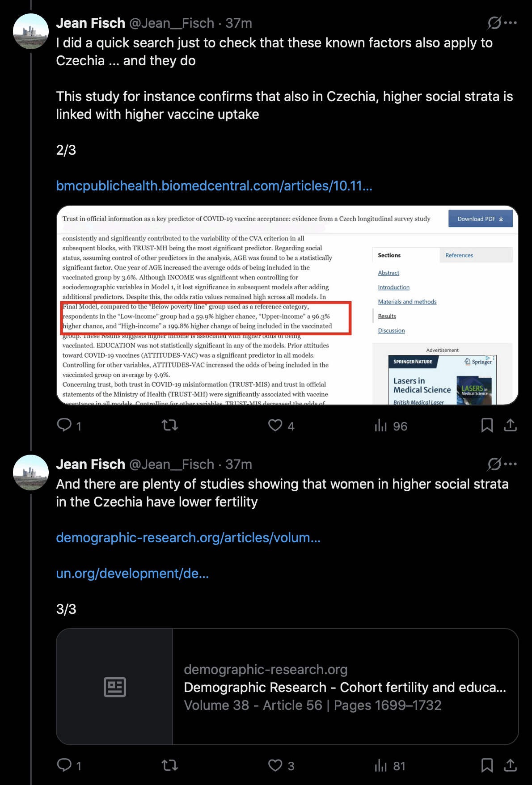Screen dimensions: 532x785
Task: Open the Demographic Research link preview card
Action: tap(287, 687)
